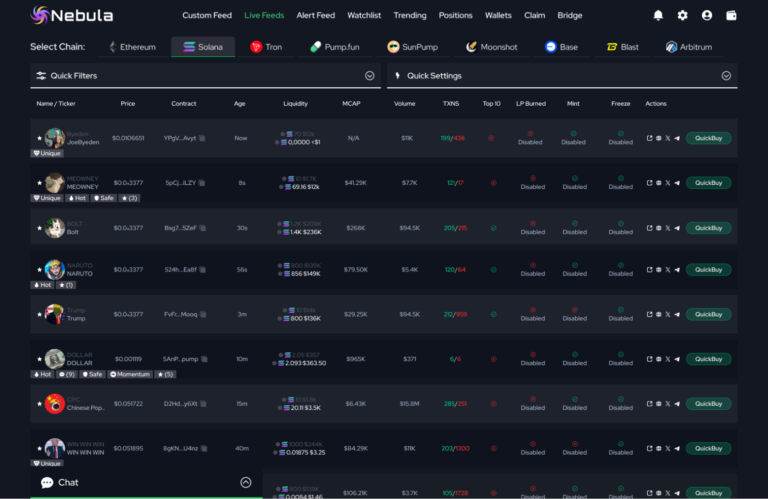Toggle the favorite star for Trump token
The height and width of the screenshot is (499, 768).
click(40, 314)
